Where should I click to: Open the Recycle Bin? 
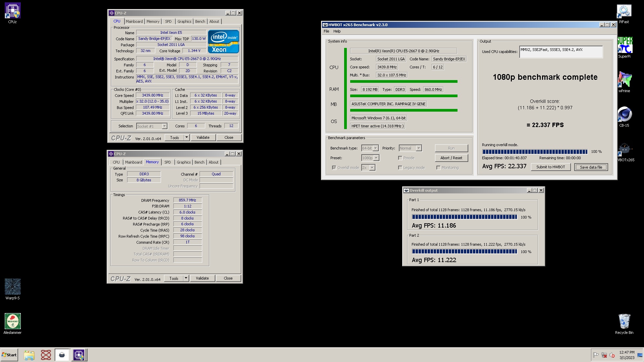click(624, 324)
